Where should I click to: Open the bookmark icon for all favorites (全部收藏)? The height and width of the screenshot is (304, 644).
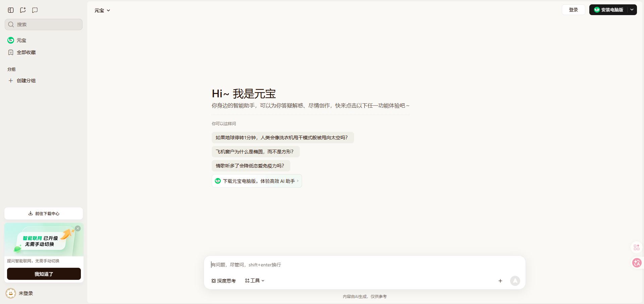pyautogui.click(x=11, y=52)
